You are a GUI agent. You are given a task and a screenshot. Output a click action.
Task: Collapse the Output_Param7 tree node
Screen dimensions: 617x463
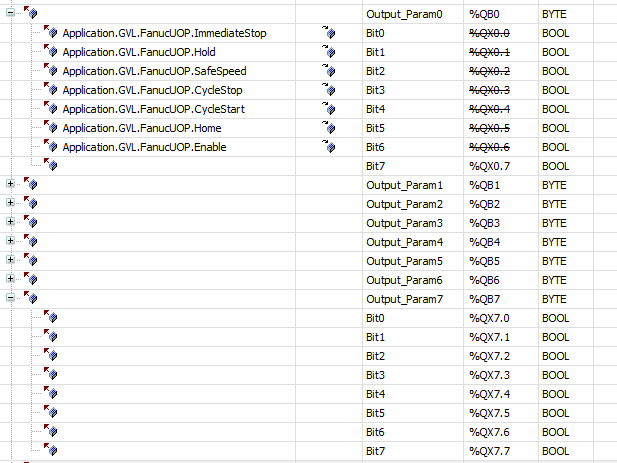[11, 298]
